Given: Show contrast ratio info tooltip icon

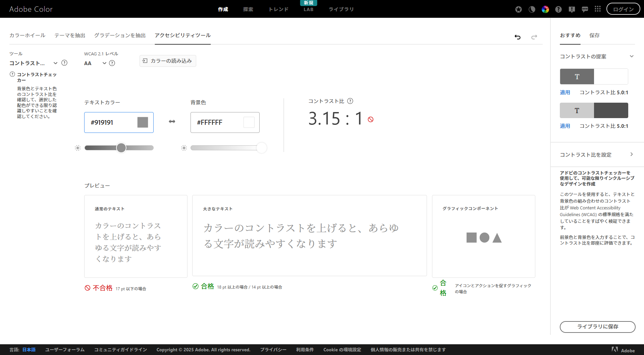Looking at the screenshot, I should pos(350,101).
